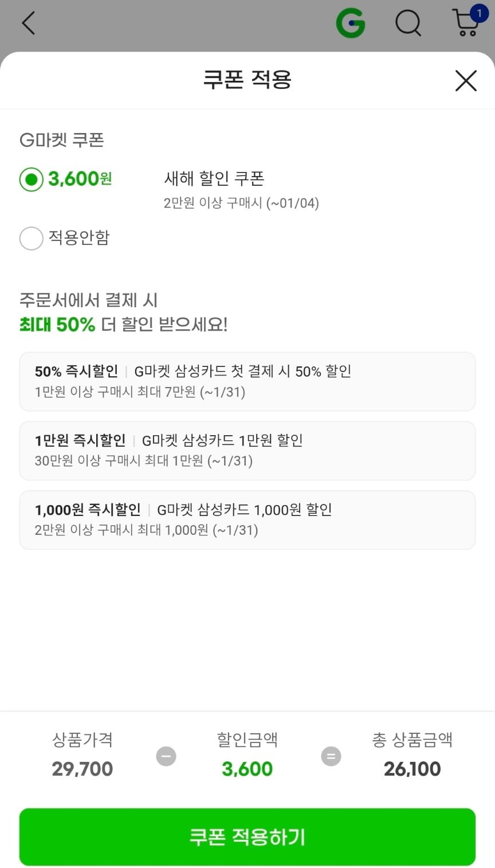
Task: Select the 3,600원 coupon radio button
Action: 32,179
